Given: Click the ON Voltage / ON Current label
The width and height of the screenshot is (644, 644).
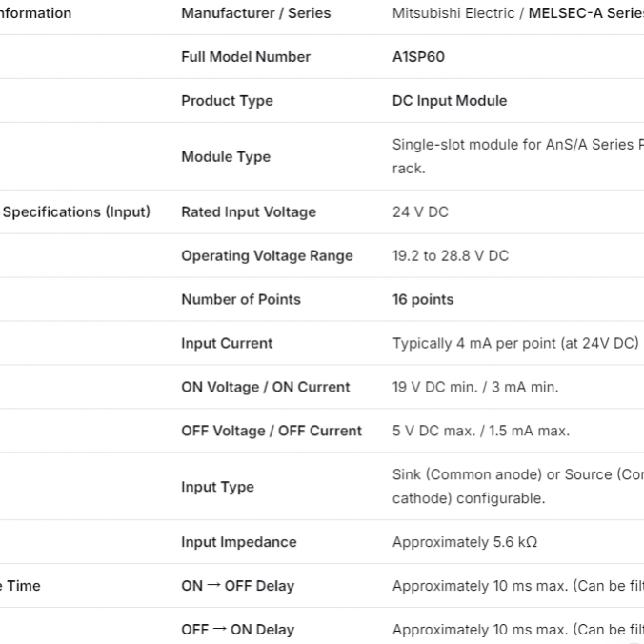Looking at the screenshot, I should (x=266, y=388).
